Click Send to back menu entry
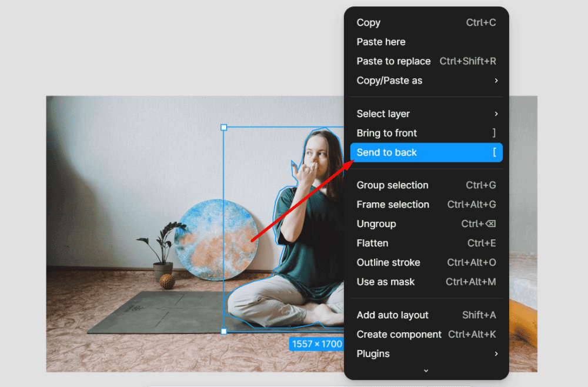 coord(426,153)
